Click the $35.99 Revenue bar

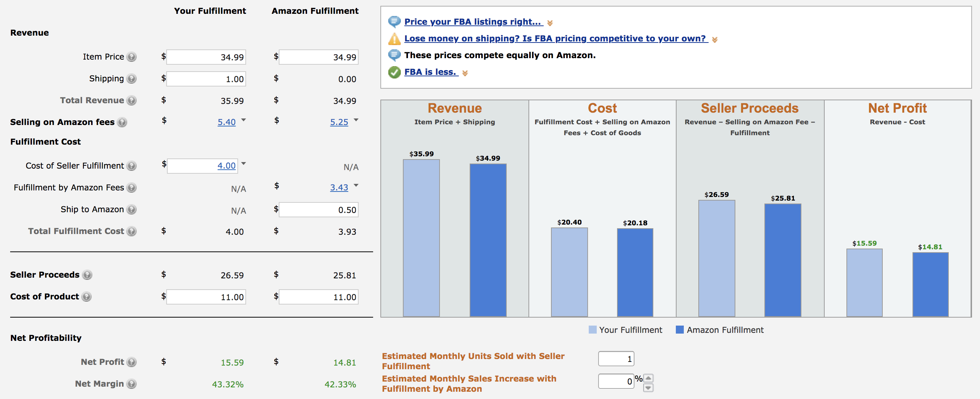(x=421, y=238)
